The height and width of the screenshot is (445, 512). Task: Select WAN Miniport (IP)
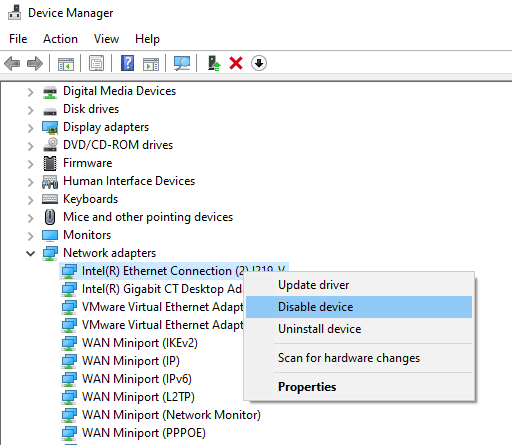131,361
